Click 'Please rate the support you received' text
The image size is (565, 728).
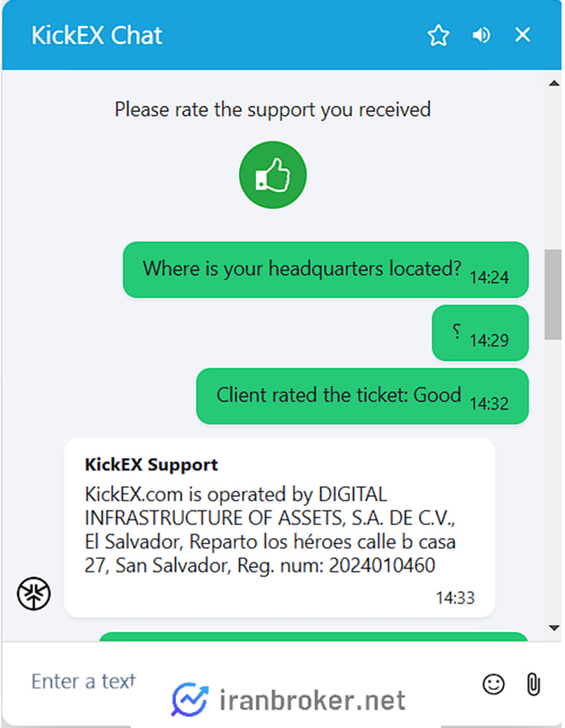[x=272, y=110]
